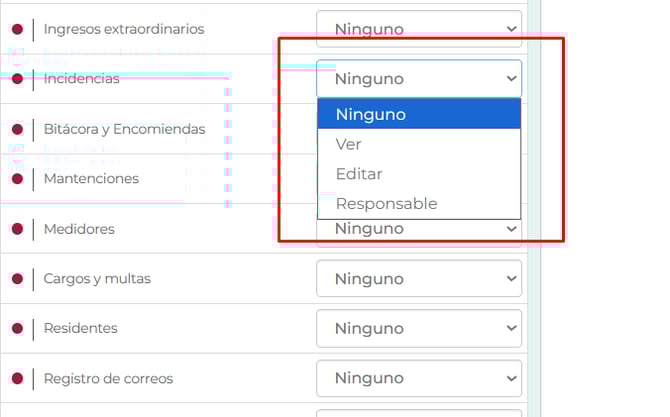Expand the Cargos y multas dropdown
The width and height of the screenshot is (670, 417).
tap(419, 278)
